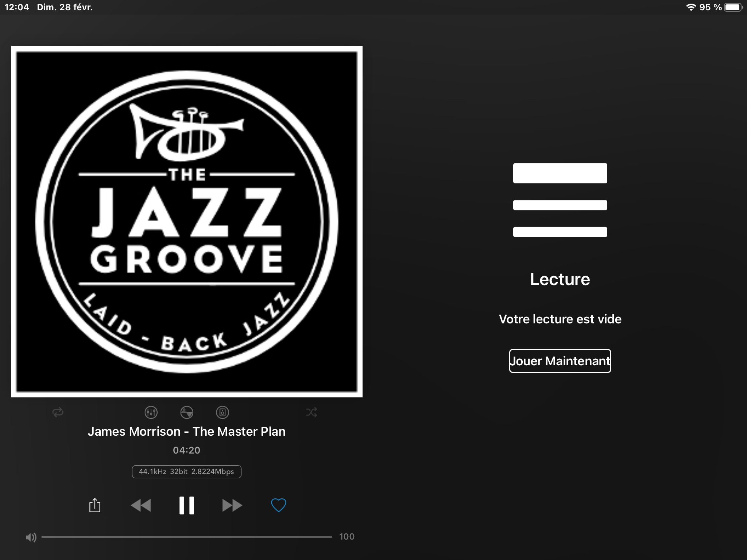
Task: Pause the current playback
Action: click(x=187, y=505)
